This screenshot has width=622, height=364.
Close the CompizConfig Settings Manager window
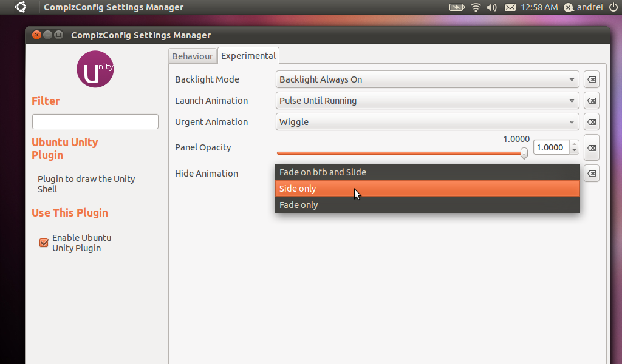[36, 35]
